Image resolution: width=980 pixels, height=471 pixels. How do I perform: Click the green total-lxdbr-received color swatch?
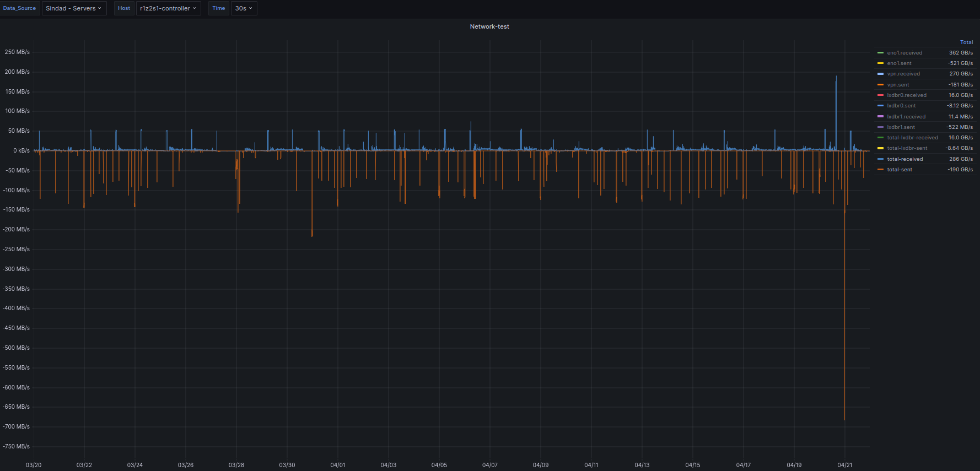click(x=880, y=138)
